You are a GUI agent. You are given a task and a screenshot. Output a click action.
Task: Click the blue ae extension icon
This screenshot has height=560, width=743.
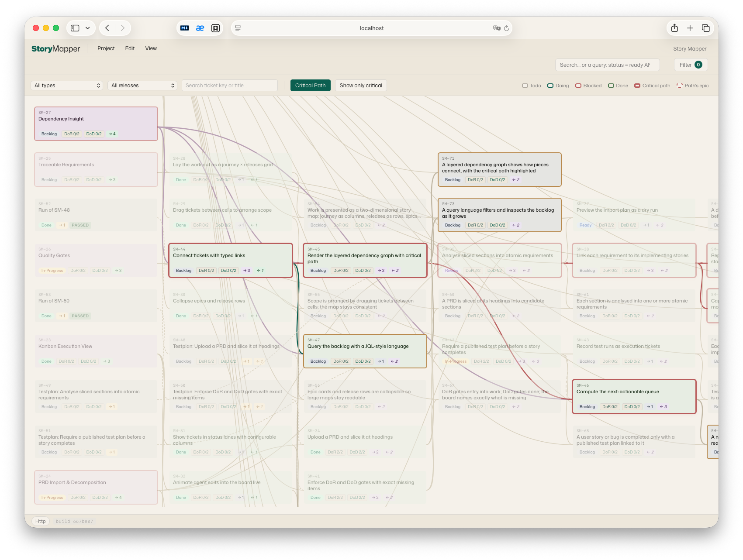point(200,28)
